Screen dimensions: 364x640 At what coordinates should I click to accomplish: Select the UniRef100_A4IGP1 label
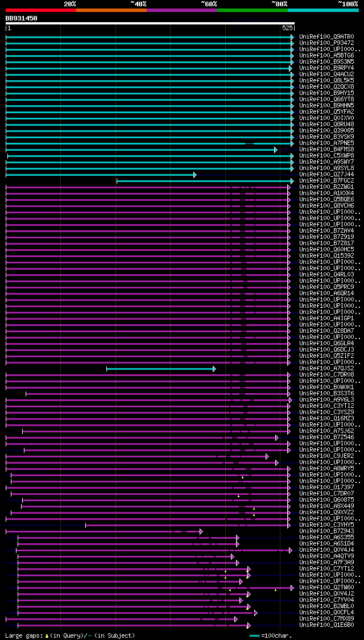click(326, 319)
